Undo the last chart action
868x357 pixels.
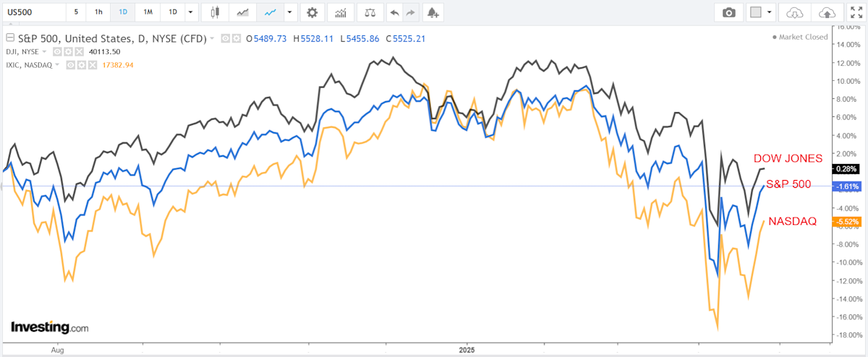394,12
